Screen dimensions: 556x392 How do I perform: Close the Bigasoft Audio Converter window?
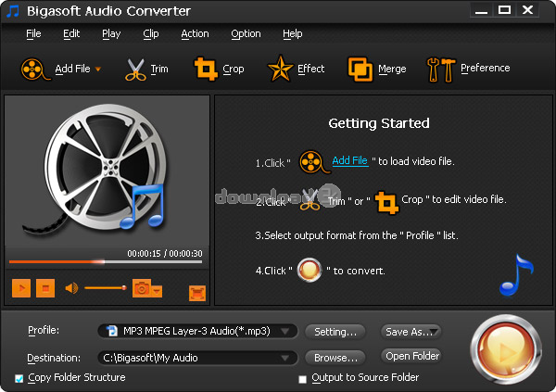pyautogui.click(x=528, y=10)
